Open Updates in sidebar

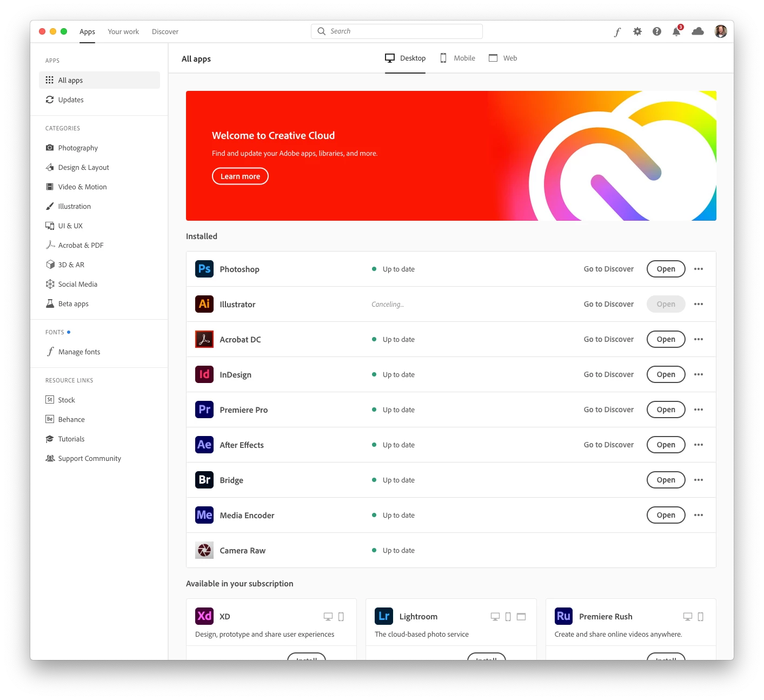click(99, 100)
